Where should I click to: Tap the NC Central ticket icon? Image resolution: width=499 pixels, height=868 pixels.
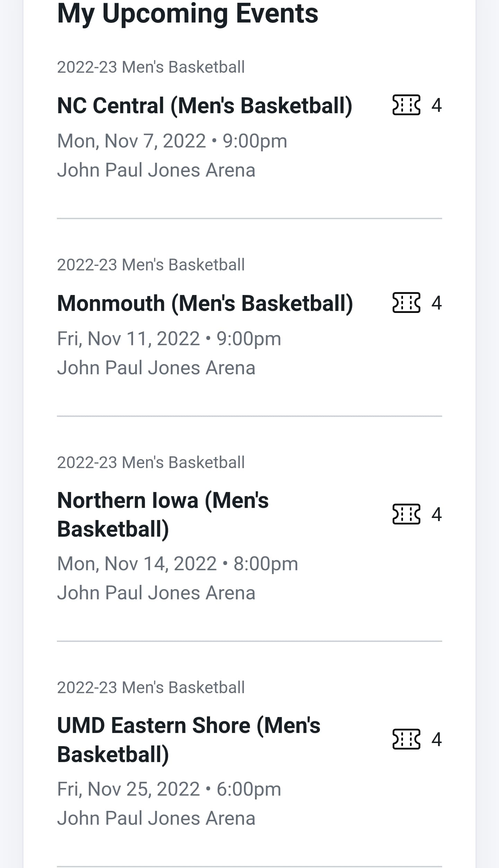click(x=406, y=105)
